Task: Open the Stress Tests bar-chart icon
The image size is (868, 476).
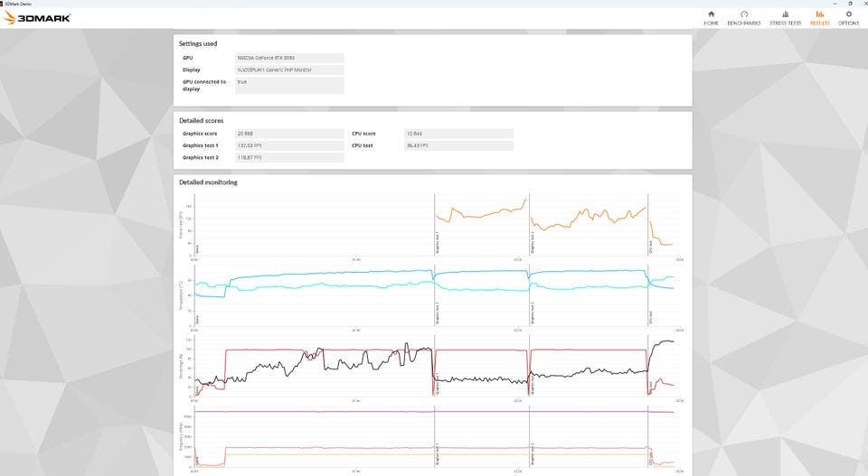Action: coord(784,17)
